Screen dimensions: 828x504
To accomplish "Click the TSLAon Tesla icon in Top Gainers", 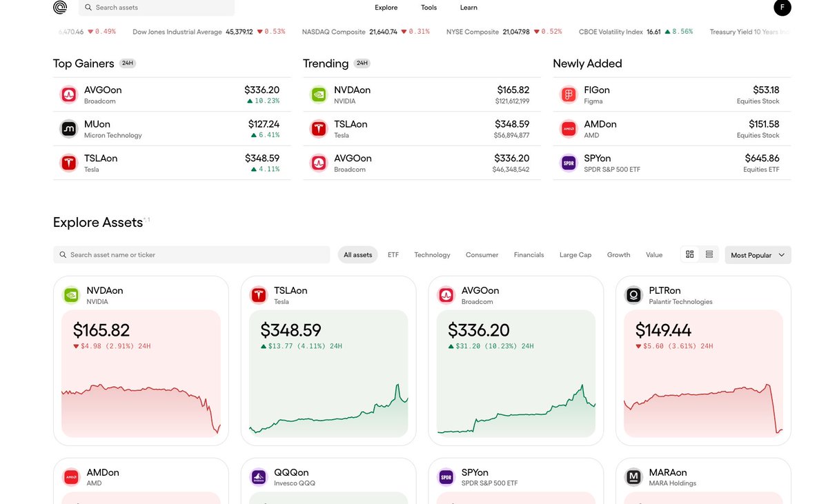I will (x=69, y=163).
